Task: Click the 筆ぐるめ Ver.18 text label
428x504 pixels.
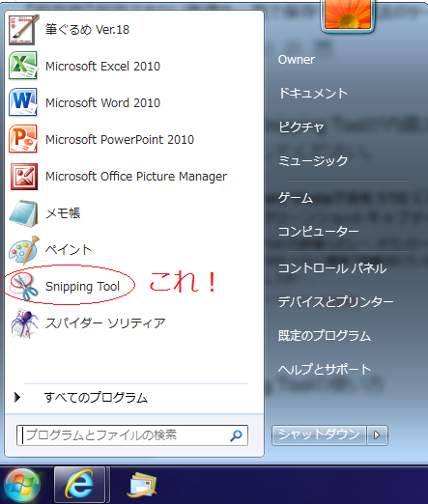Action: 87,30
